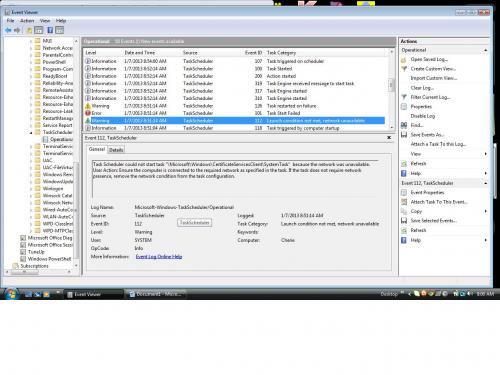Click the taskbar clock
500x375 pixels.
click(x=485, y=294)
